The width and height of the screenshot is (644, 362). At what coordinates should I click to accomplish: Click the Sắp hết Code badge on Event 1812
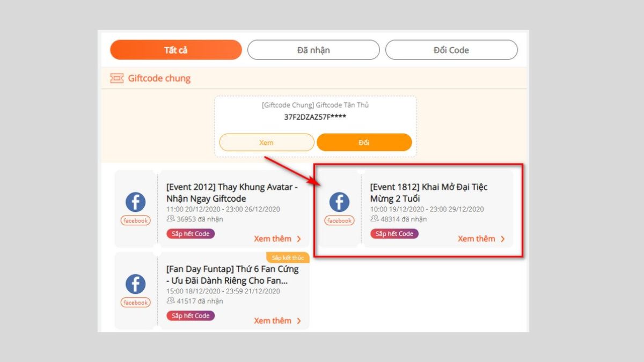click(394, 234)
